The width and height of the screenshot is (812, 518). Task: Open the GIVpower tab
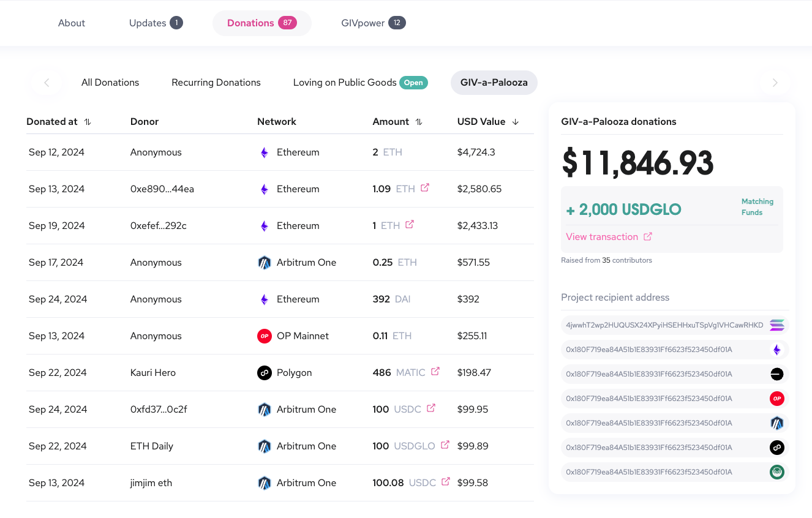(373, 23)
